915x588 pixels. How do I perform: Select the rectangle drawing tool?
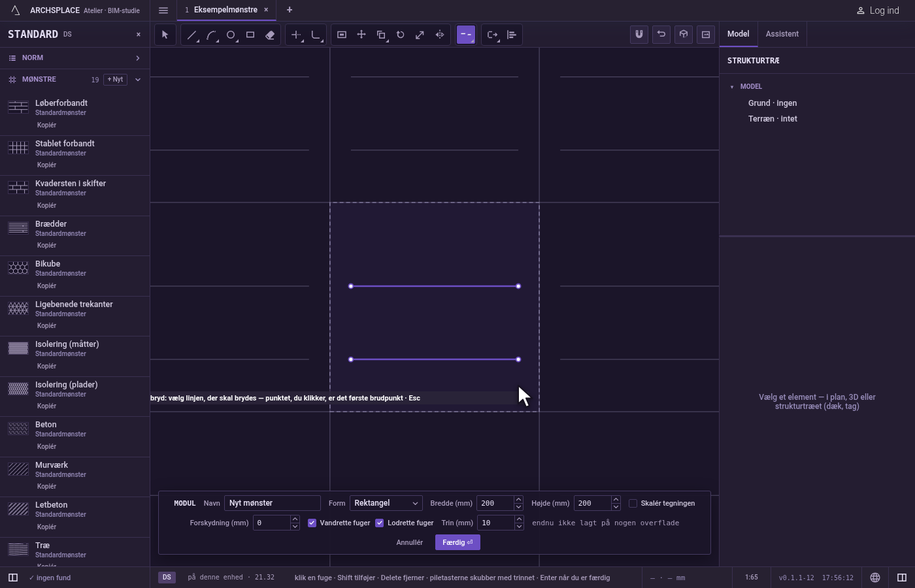[250, 35]
